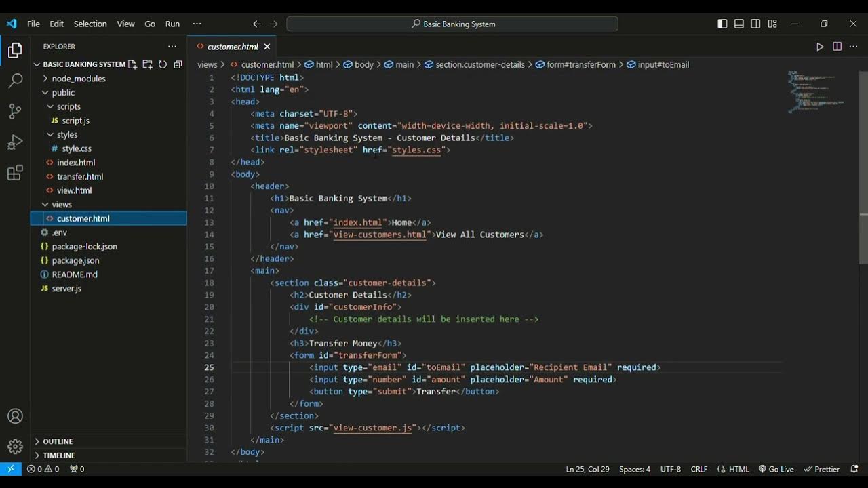Image resolution: width=868 pixels, height=488 pixels.
Task: Open the Search view in the activity bar
Action: click(x=15, y=81)
